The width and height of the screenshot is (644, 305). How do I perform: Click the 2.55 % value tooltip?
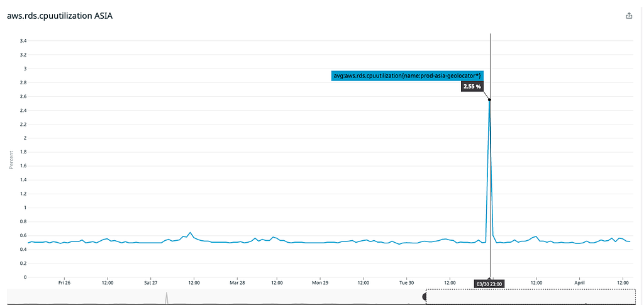[x=472, y=86]
